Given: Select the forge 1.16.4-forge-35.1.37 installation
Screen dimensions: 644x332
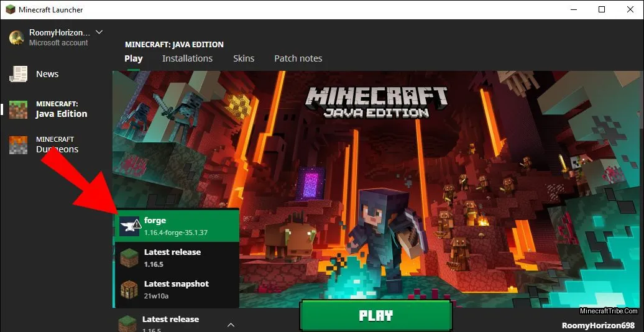Looking at the screenshot, I should (177, 226).
